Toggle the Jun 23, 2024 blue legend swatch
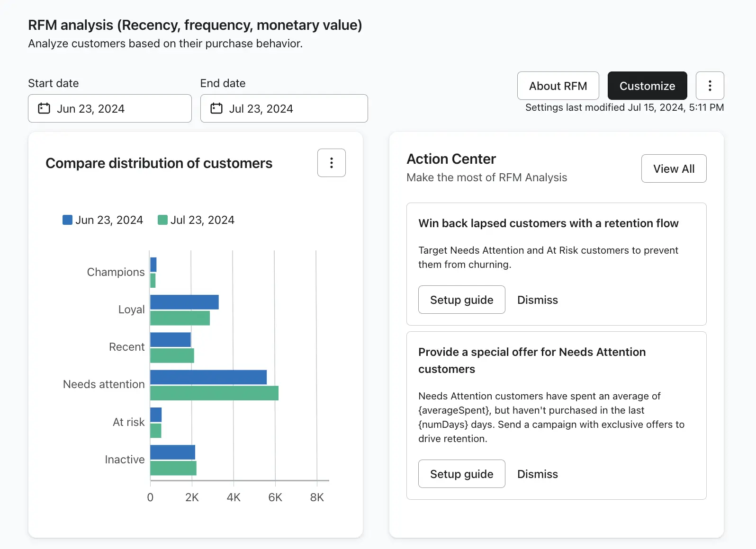 click(68, 220)
